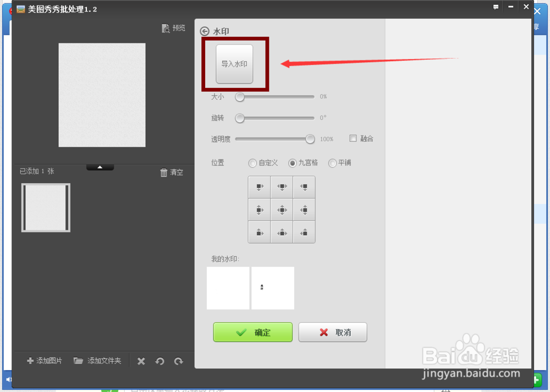550x392 pixels.
Task: Select the 平铺 tile radio button
Action: pos(332,163)
